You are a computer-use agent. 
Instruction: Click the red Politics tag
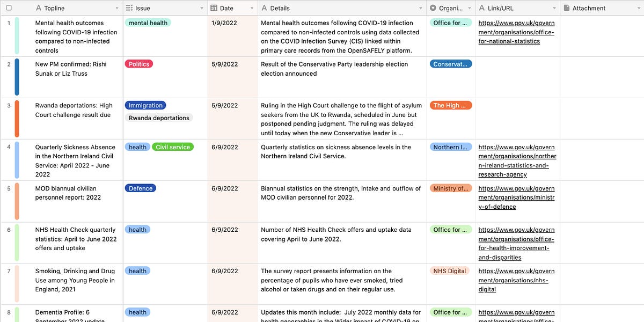click(139, 64)
